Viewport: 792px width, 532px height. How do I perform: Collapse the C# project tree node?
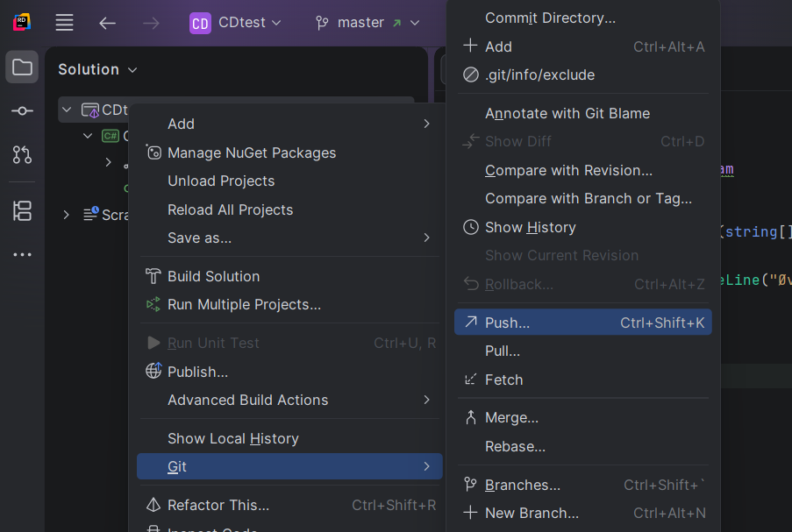tap(88, 136)
